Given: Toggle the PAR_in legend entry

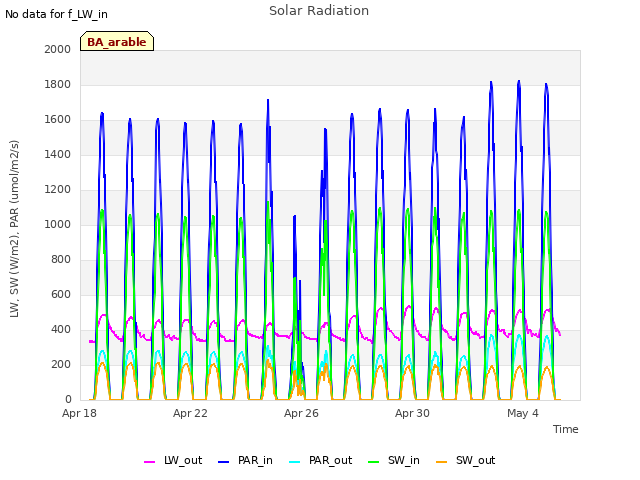Looking at the screenshot, I should click(x=245, y=460).
